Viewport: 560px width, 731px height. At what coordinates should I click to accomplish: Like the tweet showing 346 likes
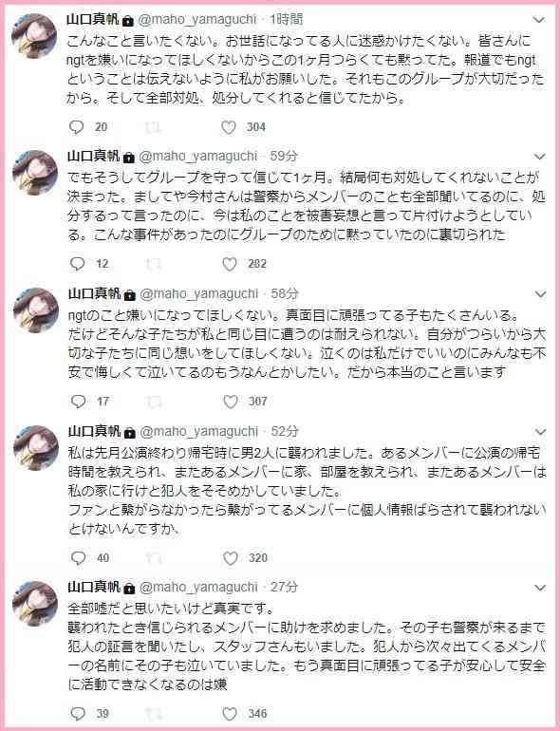click(230, 714)
